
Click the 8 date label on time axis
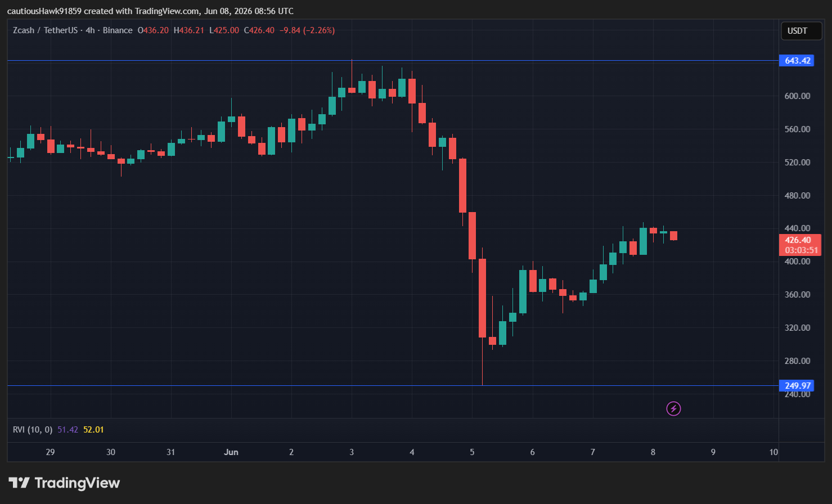pos(653,452)
